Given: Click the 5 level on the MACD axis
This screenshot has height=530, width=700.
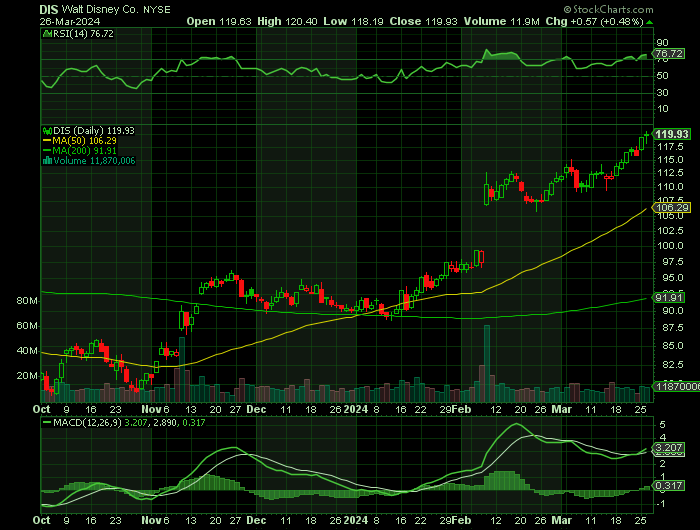Looking at the screenshot, I should [662, 425].
